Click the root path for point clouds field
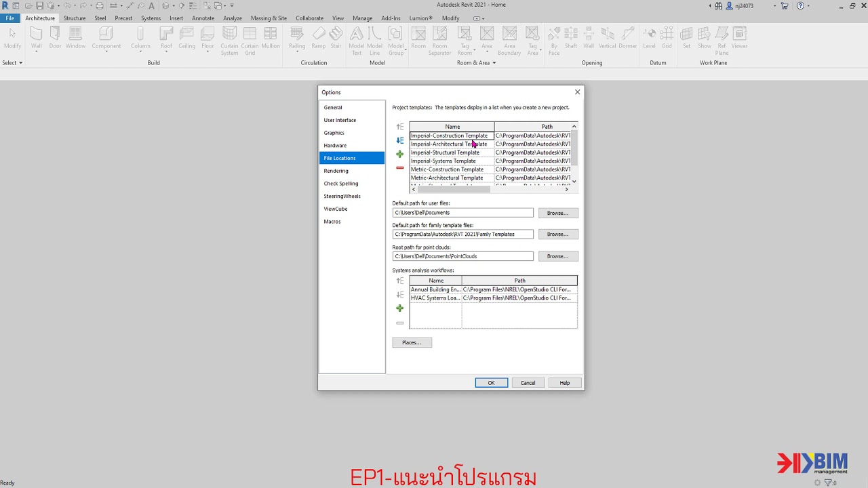The height and width of the screenshot is (488, 868). [462, 256]
